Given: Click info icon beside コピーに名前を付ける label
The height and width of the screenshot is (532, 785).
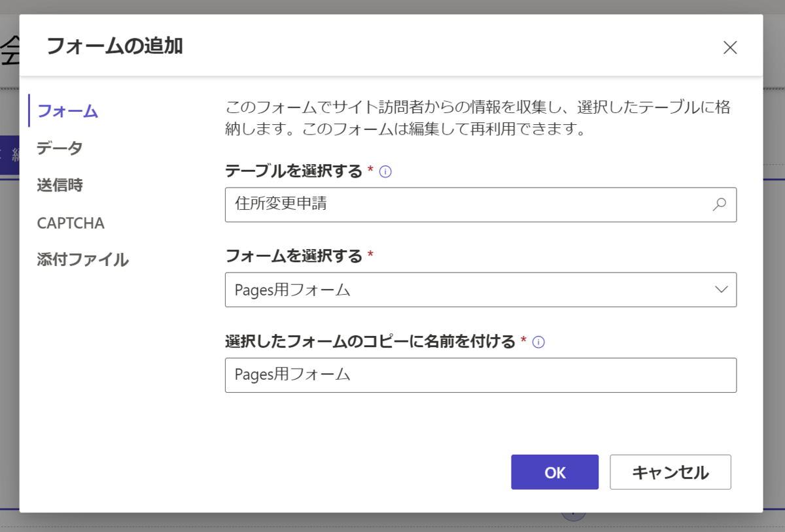Looking at the screenshot, I should [x=538, y=342].
